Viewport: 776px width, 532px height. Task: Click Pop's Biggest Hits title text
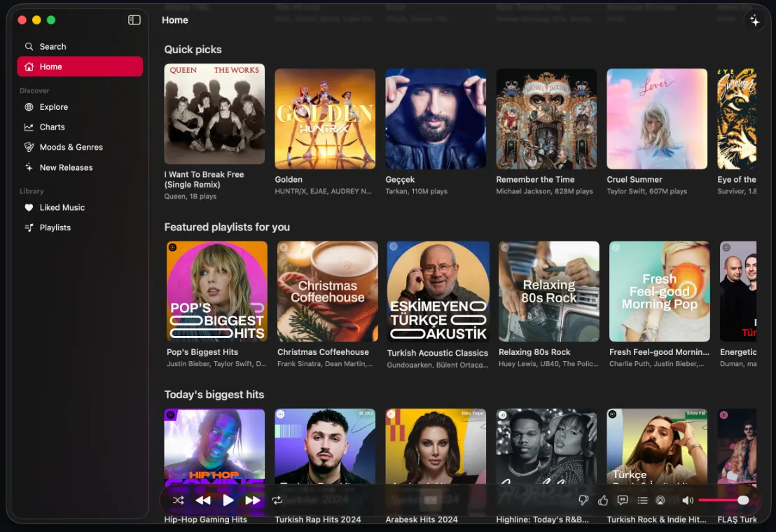coord(202,352)
